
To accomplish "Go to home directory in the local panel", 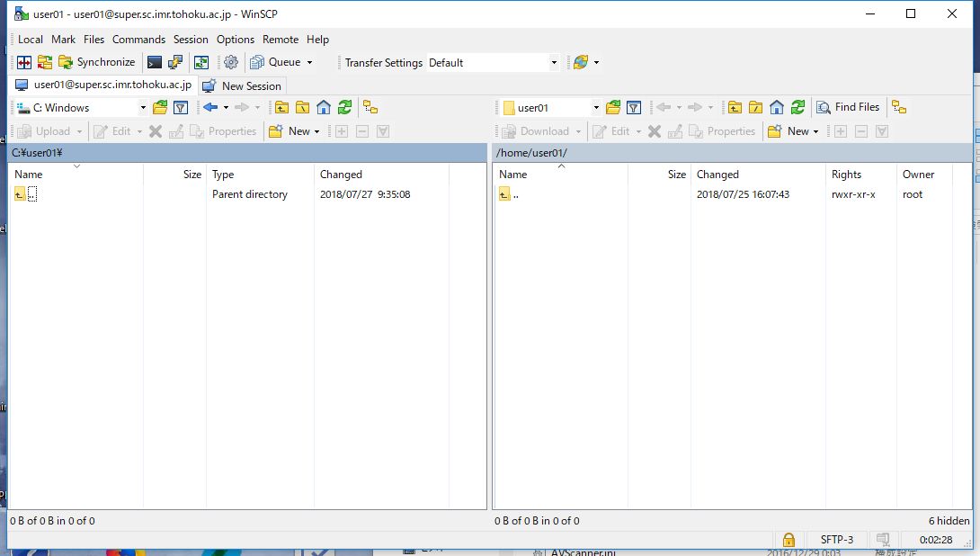I will (x=323, y=106).
